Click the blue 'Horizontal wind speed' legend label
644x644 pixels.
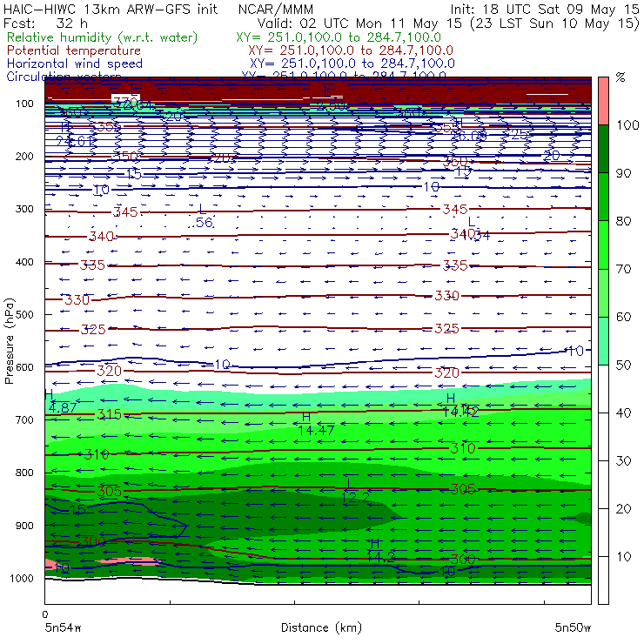(x=75, y=64)
